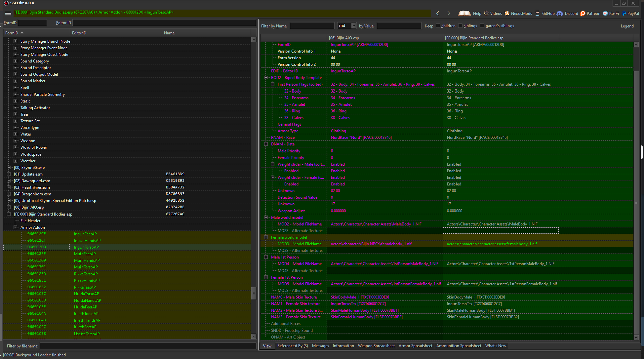Click the Legend button
644x359 pixels.
(627, 26)
